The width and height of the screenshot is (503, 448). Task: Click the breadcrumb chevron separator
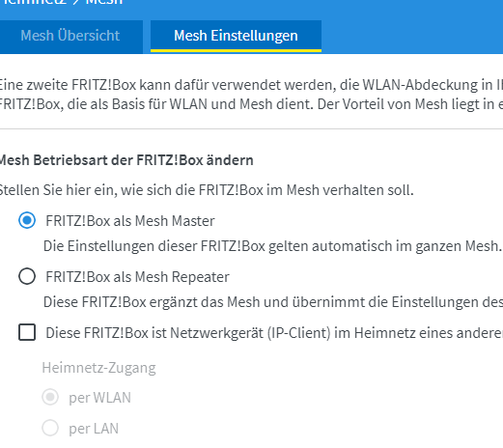76,3
